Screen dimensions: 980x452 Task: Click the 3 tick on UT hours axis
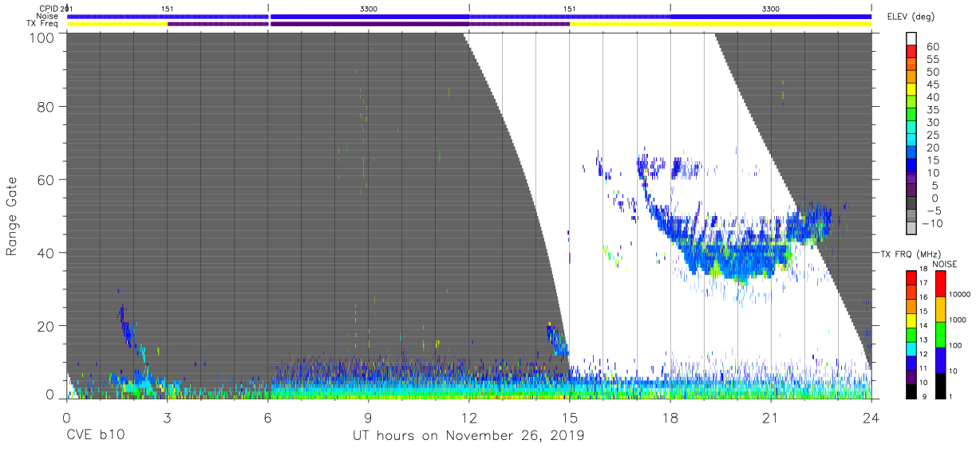[167, 417]
